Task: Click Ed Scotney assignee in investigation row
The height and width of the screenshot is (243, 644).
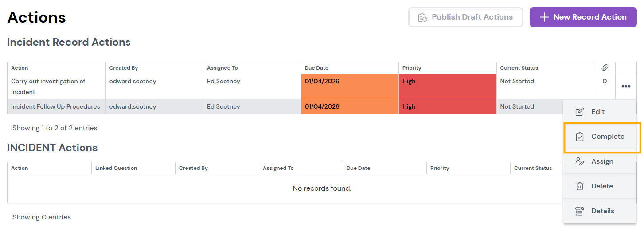Action: coord(223,82)
